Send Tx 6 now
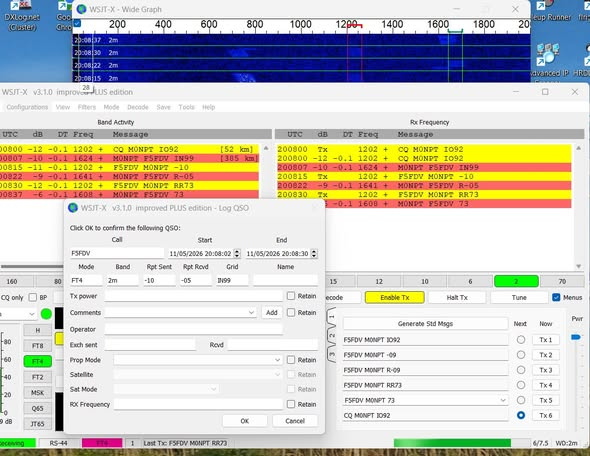Viewport: 590px width, 456px height. click(x=546, y=415)
